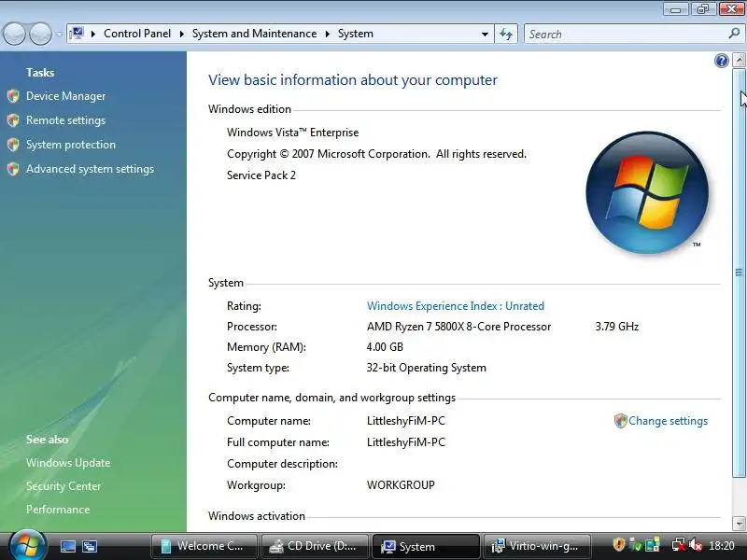The height and width of the screenshot is (560, 747).
Task: Open the Windows Start orb
Action: [27, 545]
